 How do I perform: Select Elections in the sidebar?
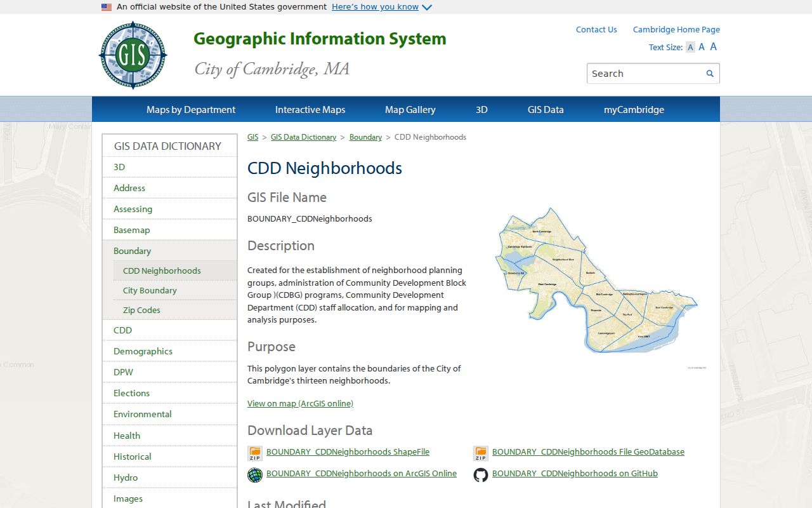(169, 393)
